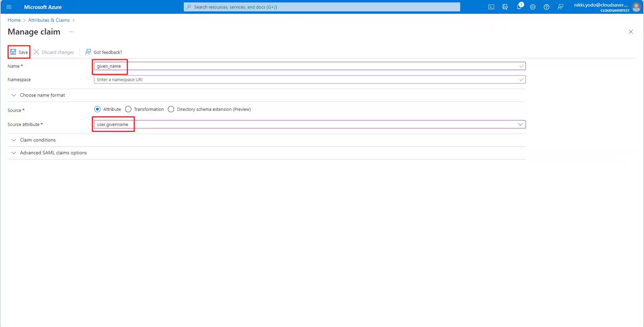The width and height of the screenshot is (644, 327).
Task: Open portal settings gear
Action: pyautogui.click(x=533, y=7)
